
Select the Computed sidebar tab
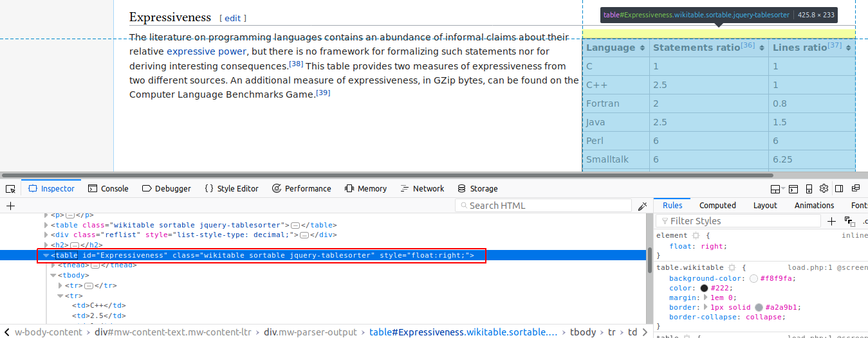(x=717, y=206)
